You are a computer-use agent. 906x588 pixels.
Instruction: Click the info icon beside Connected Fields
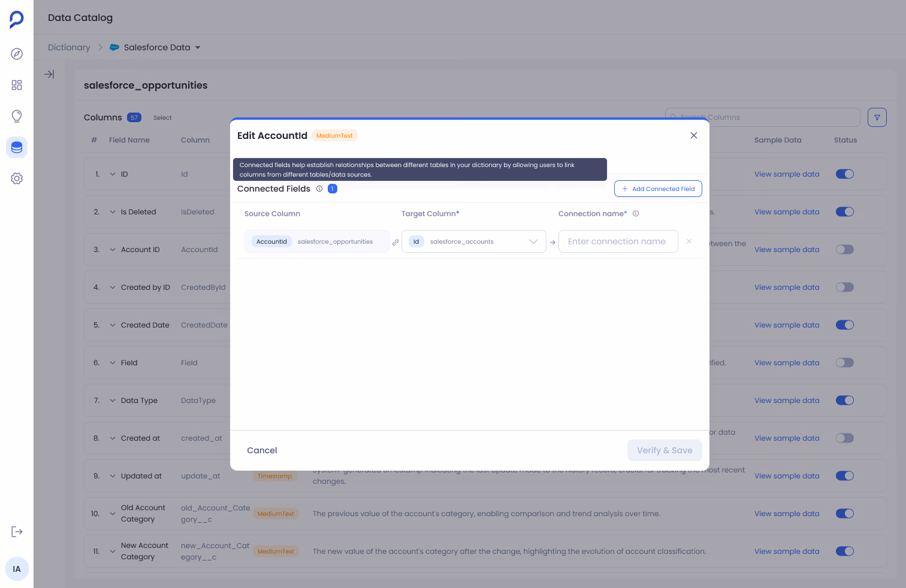click(319, 189)
